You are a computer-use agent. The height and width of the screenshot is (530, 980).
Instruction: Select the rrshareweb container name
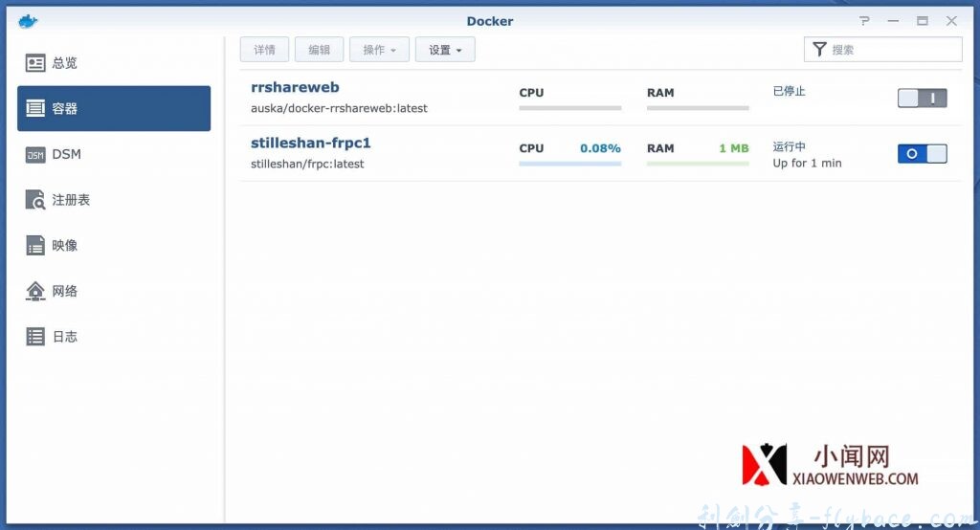(x=295, y=87)
